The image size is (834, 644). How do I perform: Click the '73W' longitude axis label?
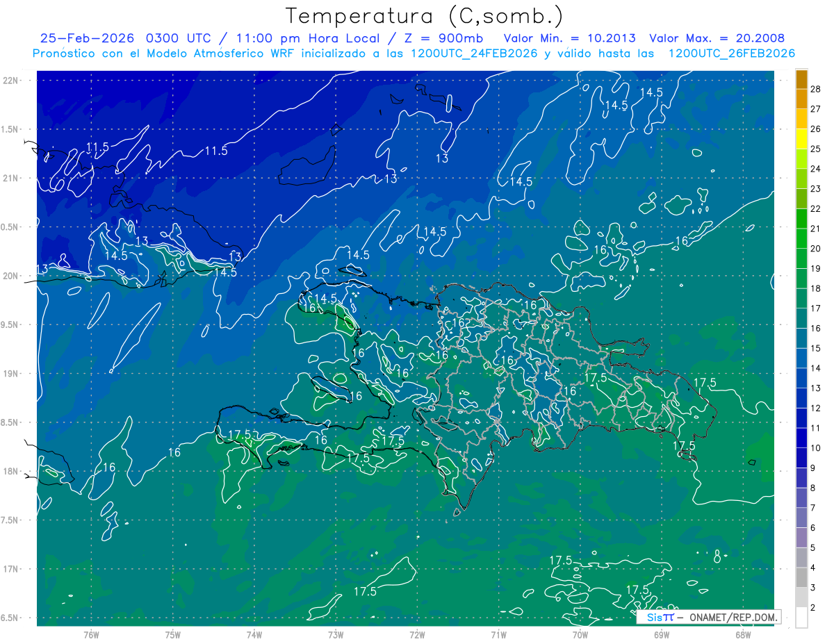(x=336, y=634)
